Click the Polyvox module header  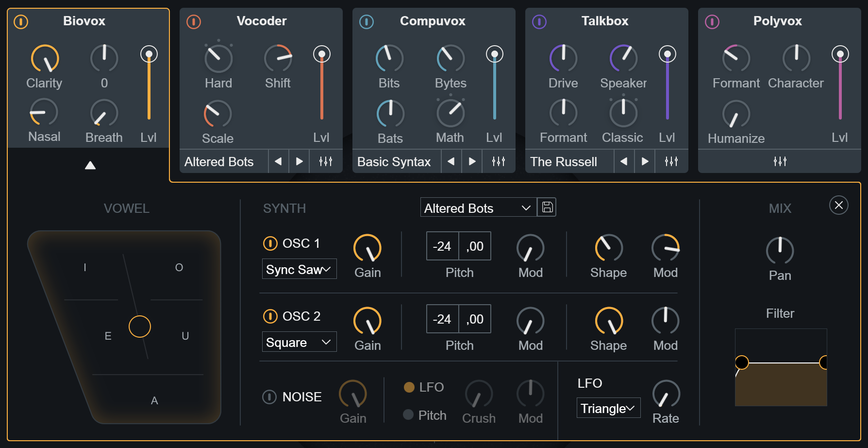point(777,21)
